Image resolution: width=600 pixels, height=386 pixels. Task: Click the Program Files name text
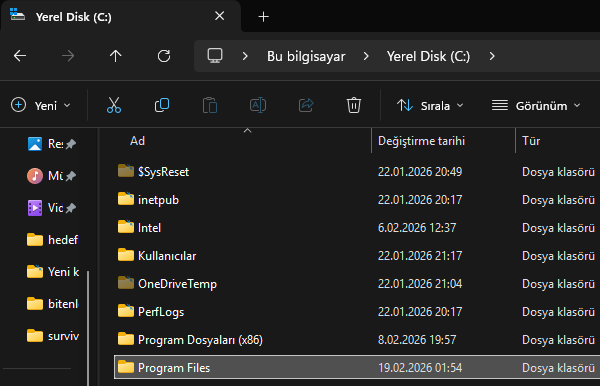tap(174, 368)
